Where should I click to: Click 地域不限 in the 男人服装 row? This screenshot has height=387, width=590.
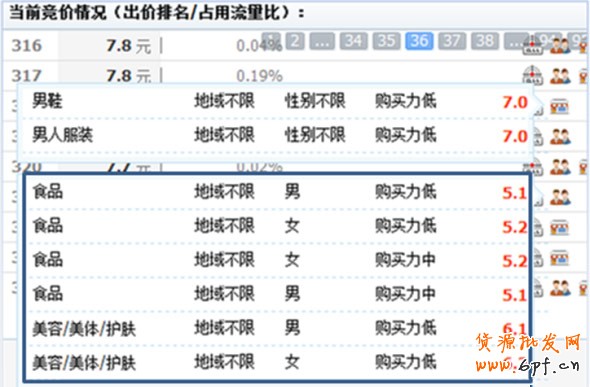coord(225,135)
